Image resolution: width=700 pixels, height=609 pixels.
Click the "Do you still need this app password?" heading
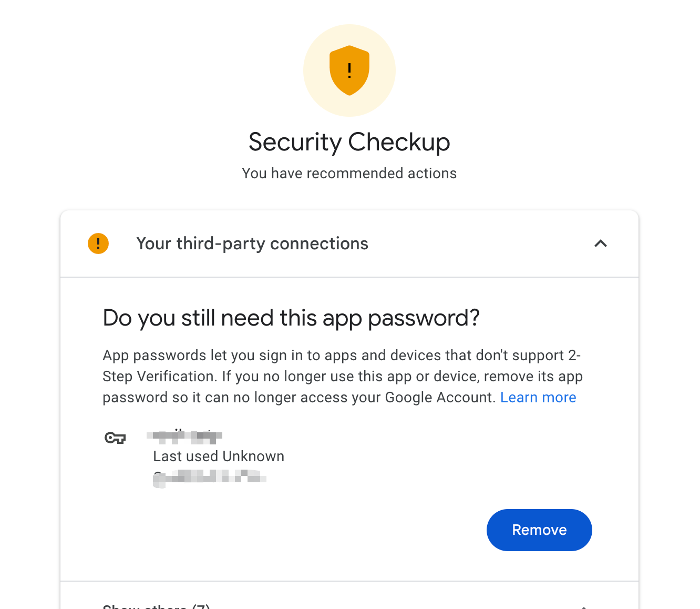coord(291,318)
